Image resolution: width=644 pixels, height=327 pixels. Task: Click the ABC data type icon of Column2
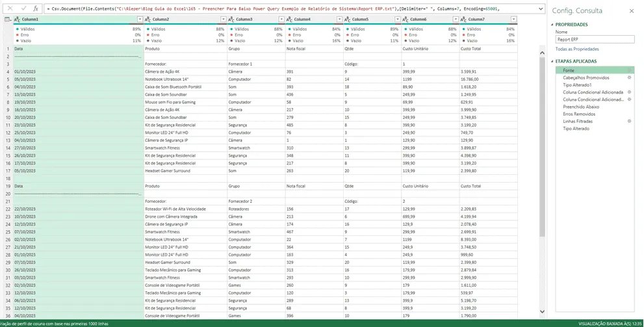pos(148,20)
